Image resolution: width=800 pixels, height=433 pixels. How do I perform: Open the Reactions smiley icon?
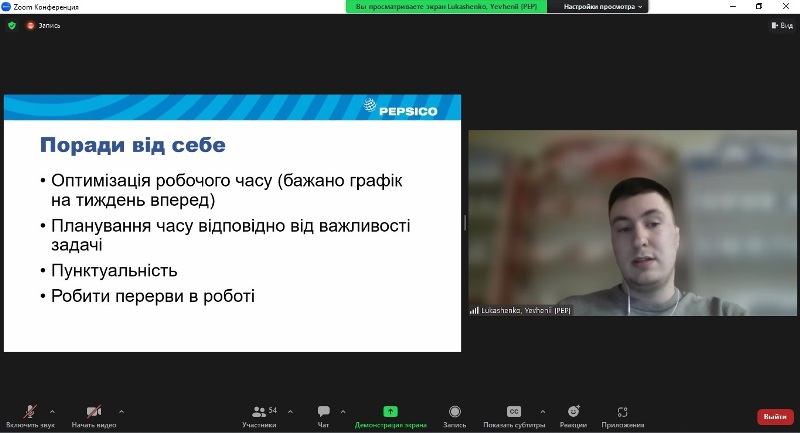point(573,411)
